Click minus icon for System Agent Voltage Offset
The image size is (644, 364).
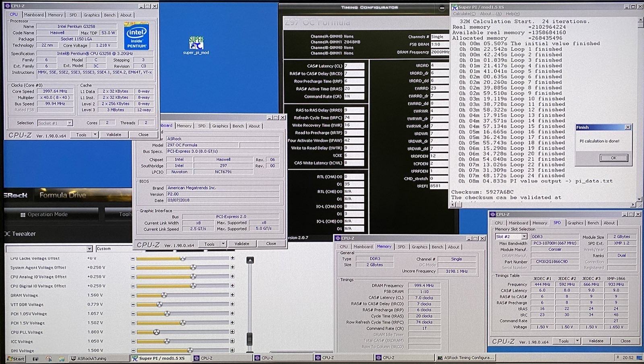click(x=133, y=267)
